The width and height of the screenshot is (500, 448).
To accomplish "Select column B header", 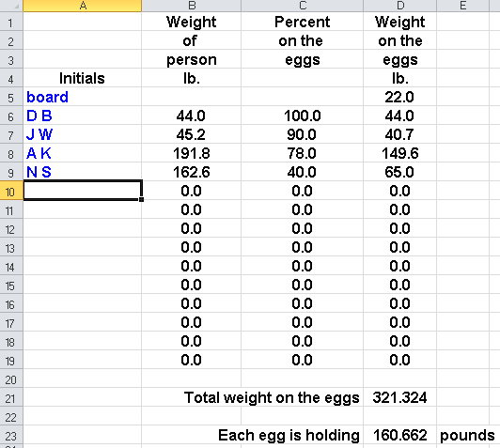I will pos(192,6).
